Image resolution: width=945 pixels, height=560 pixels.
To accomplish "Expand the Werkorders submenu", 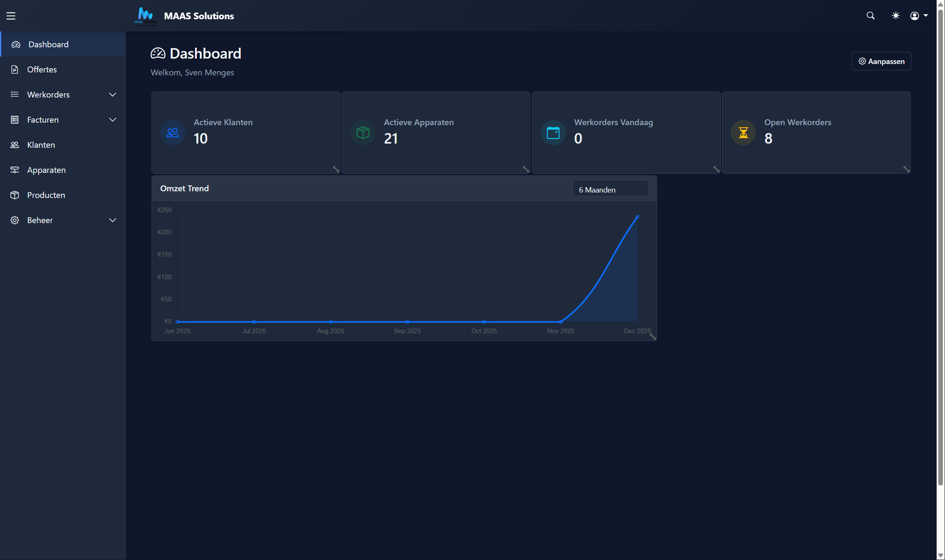I will [x=112, y=95].
